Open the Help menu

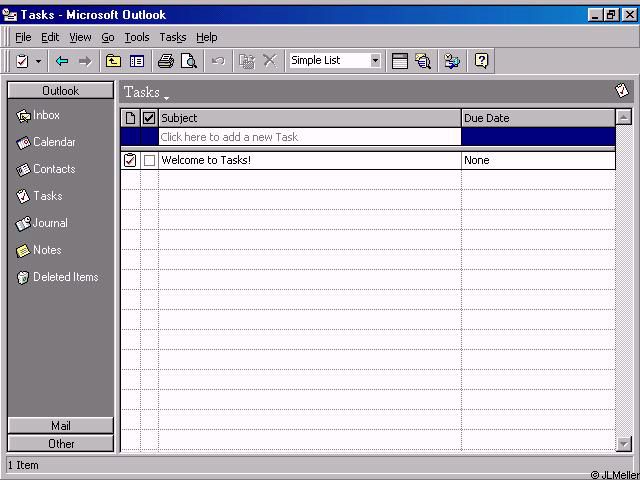click(x=207, y=38)
